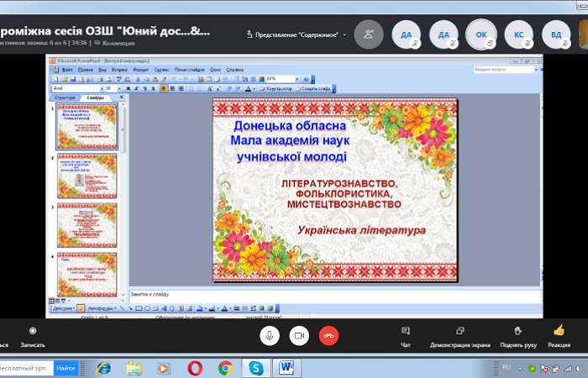Image resolution: width=588 pixels, height=378 pixels.
Task: Toggle the video camera button
Action: (x=298, y=334)
